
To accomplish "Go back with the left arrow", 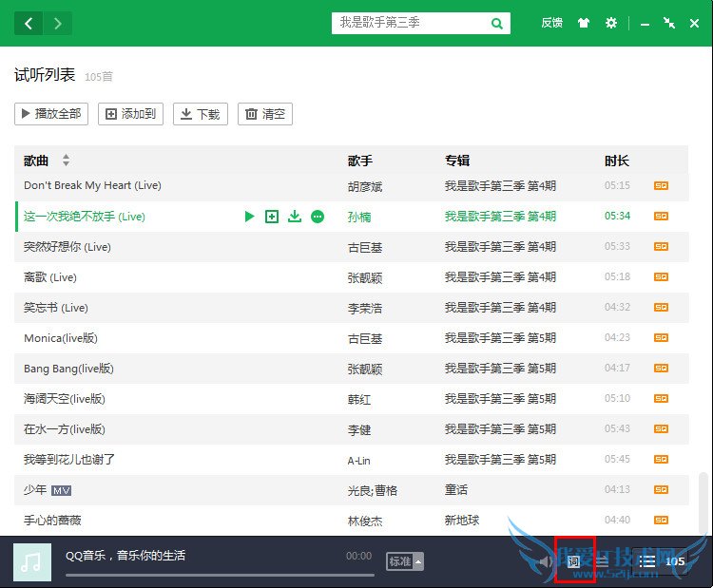I will (x=29, y=23).
